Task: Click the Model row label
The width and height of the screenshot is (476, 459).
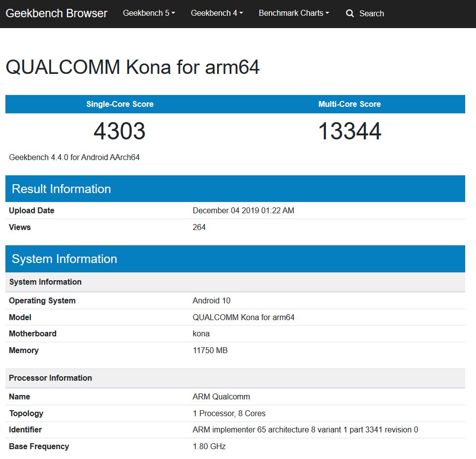Action: (20, 318)
